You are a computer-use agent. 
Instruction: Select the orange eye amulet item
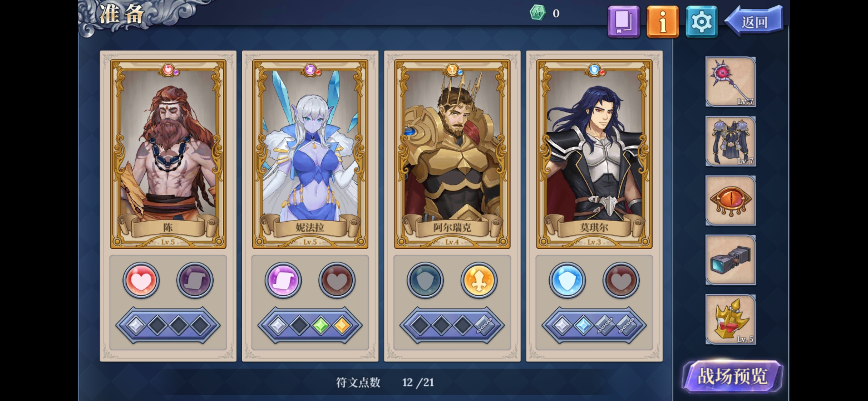coord(730,200)
